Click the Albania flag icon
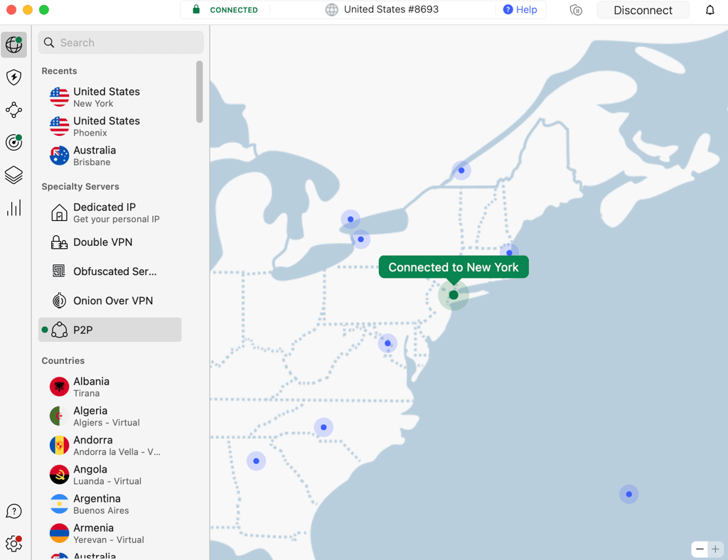 pos(59,387)
